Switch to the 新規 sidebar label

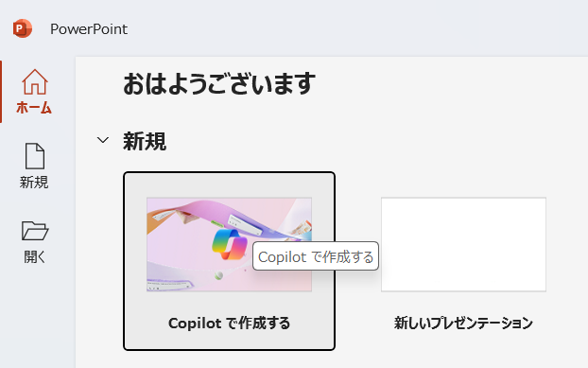[34, 183]
